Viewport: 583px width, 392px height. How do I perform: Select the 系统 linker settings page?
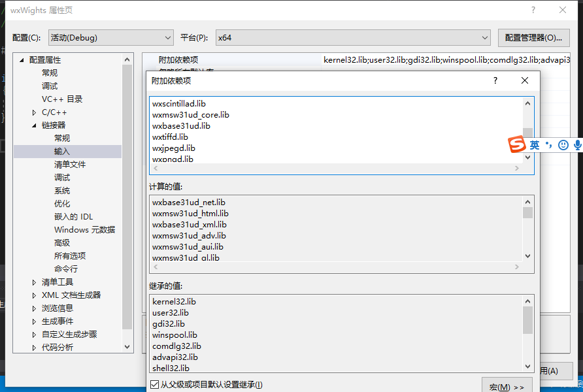[x=62, y=190]
